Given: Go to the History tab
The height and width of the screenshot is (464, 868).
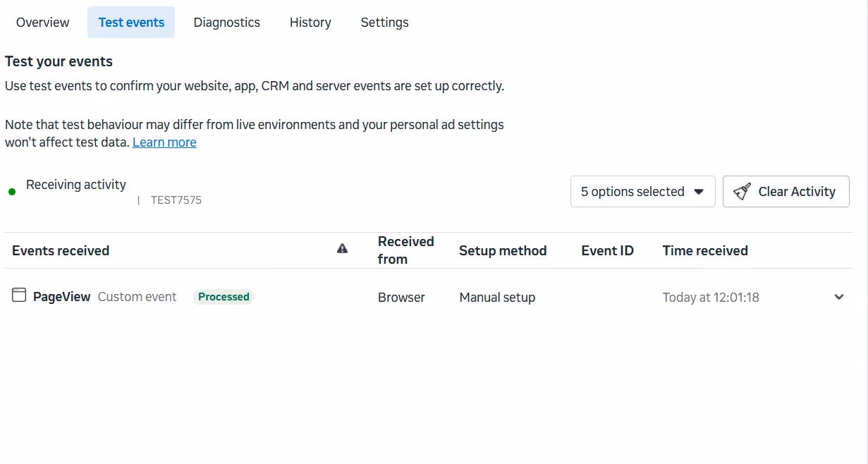Looking at the screenshot, I should click(x=310, y=23).
